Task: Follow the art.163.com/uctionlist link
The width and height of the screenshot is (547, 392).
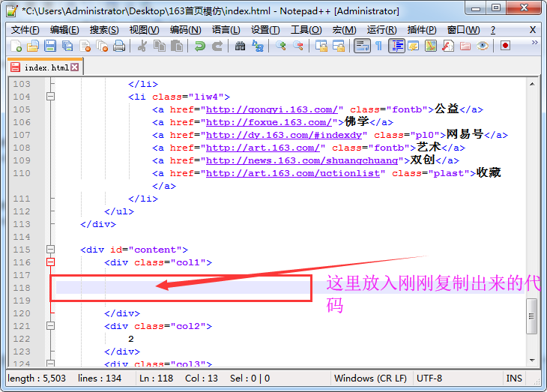Action: pyautogui.click(x=293, y=173)
